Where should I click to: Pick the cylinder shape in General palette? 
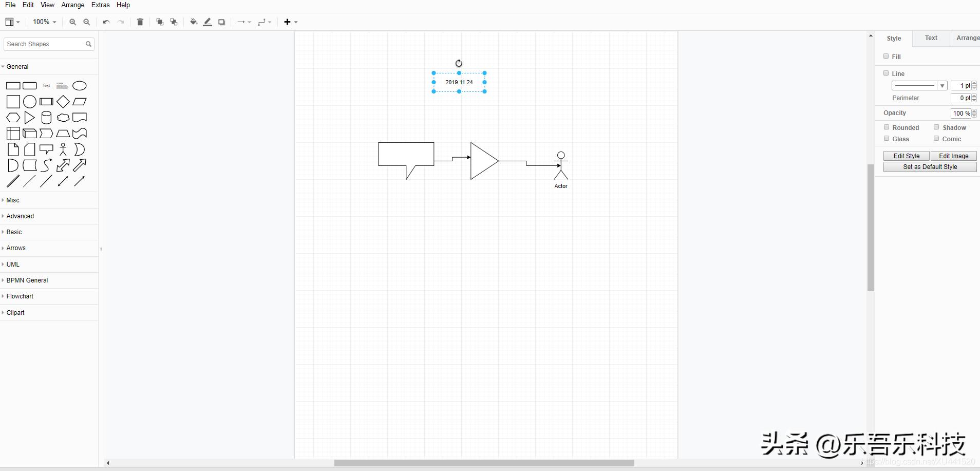46,118
